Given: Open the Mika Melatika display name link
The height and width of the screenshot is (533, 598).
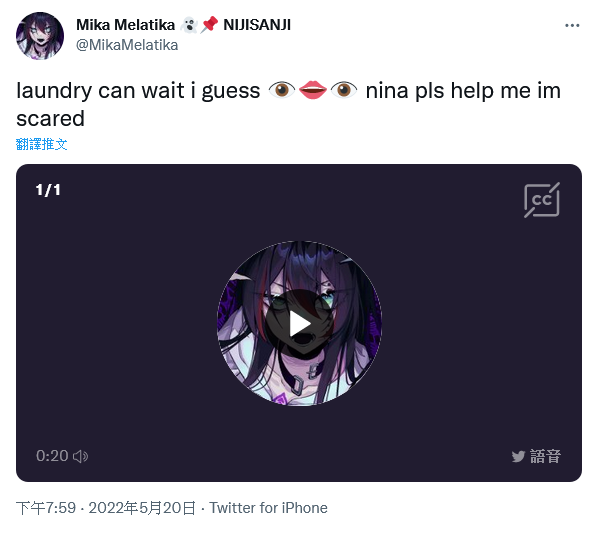Looking at the screenshot, I should (x=125, y=25).
